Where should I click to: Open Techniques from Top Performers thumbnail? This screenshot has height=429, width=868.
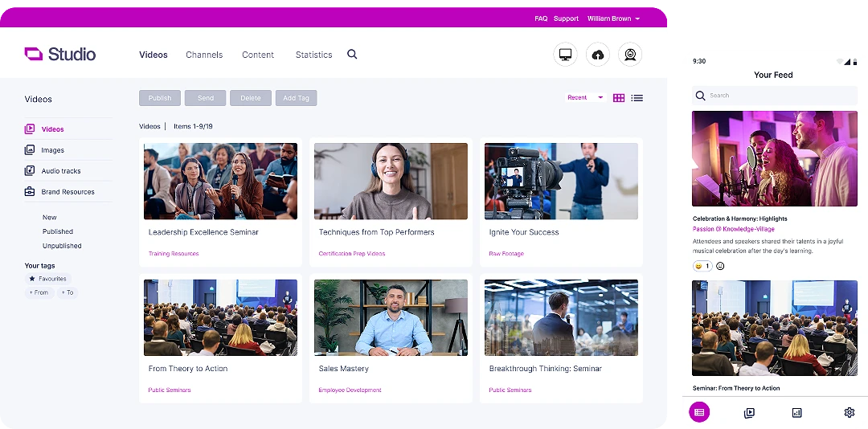[391, 181]
